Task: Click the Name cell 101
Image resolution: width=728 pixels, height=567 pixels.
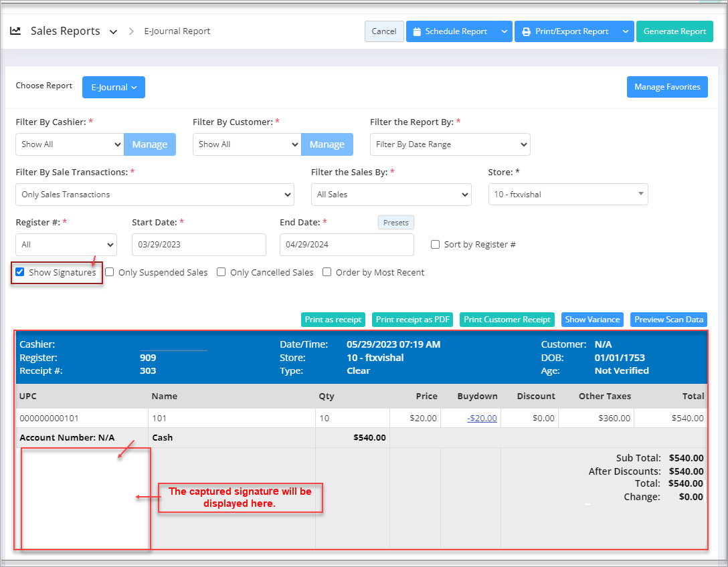Action: [159, 418]
